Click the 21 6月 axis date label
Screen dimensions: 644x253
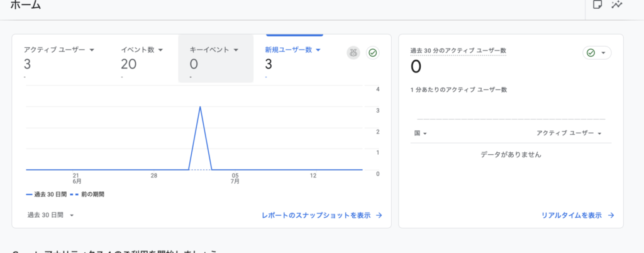[x=77, y=178]
